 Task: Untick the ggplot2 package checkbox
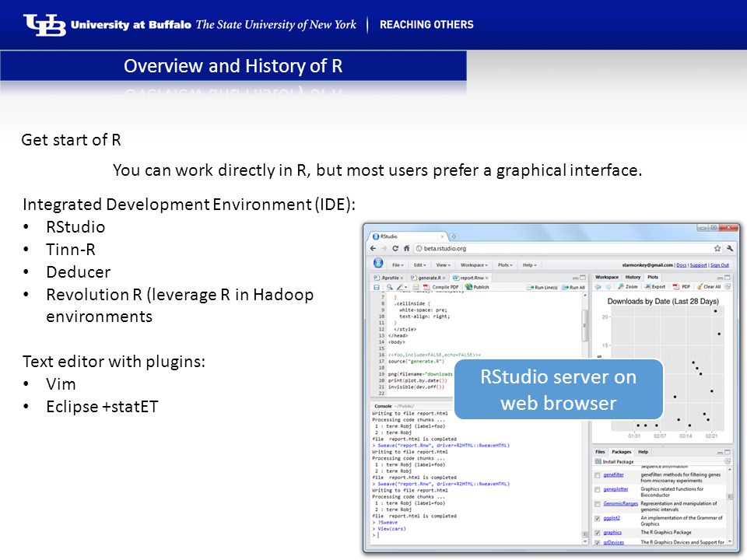pyautogui.click(x=598, y=519)
